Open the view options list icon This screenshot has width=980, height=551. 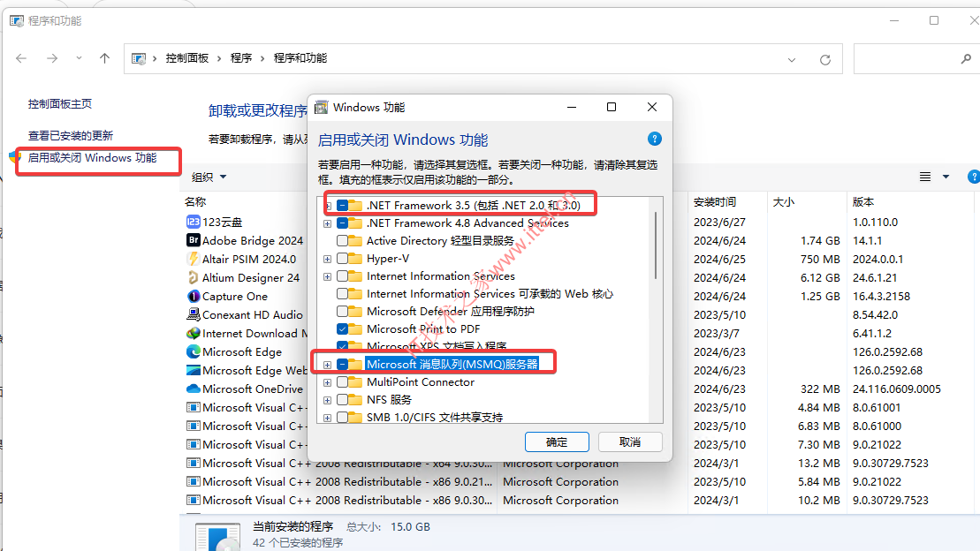pos(925,177)
